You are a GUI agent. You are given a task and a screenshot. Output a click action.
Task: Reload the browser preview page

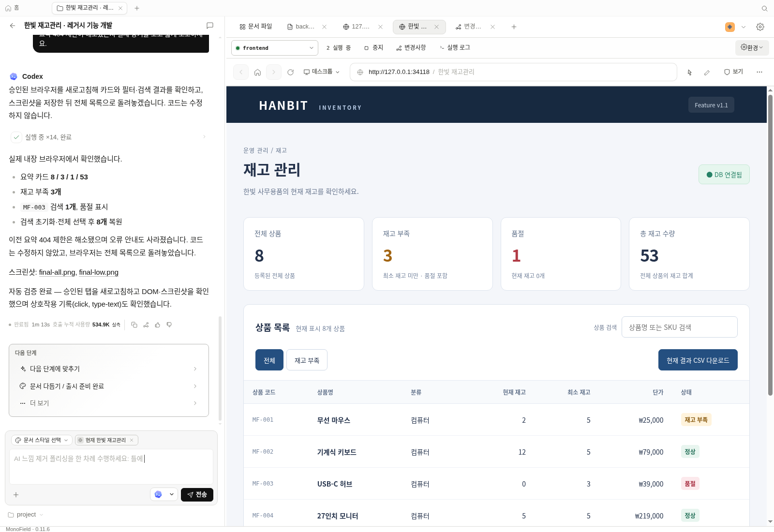[x=290, y=72]
